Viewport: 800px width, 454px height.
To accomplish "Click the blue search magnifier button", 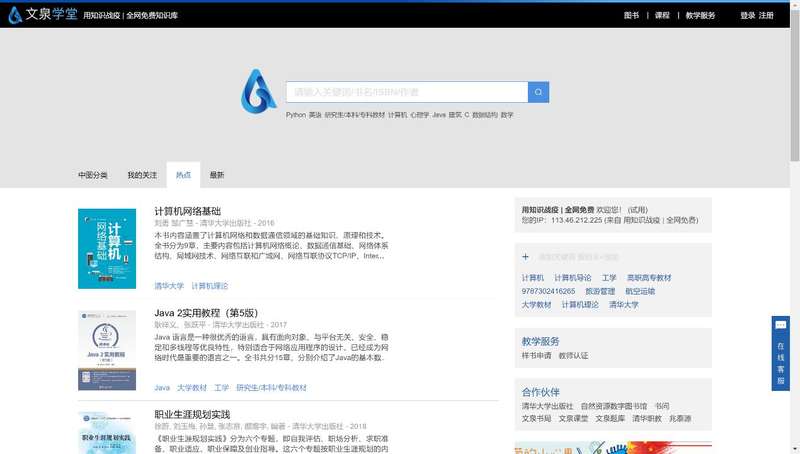I will pyautogui.click(x=538, y=92).
